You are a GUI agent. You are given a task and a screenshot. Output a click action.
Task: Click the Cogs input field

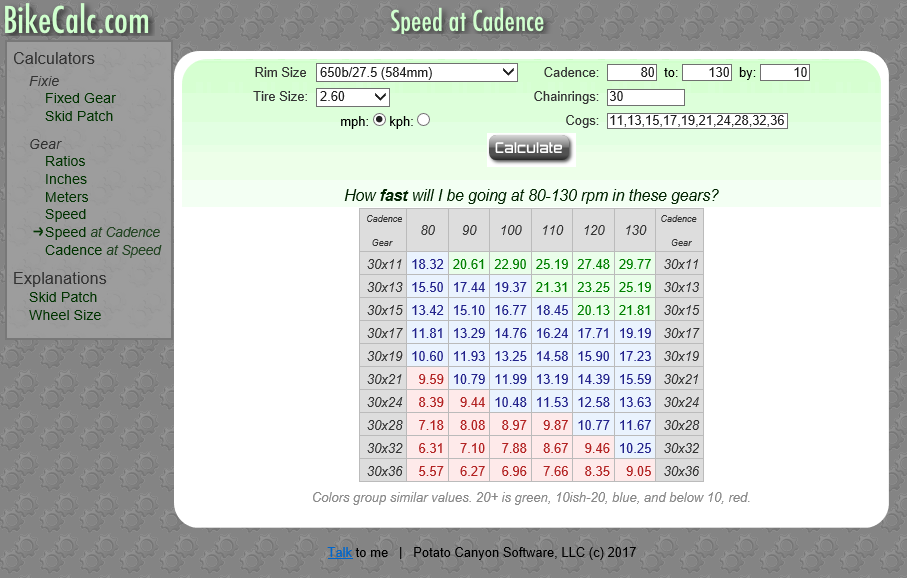tap(697, 120)
